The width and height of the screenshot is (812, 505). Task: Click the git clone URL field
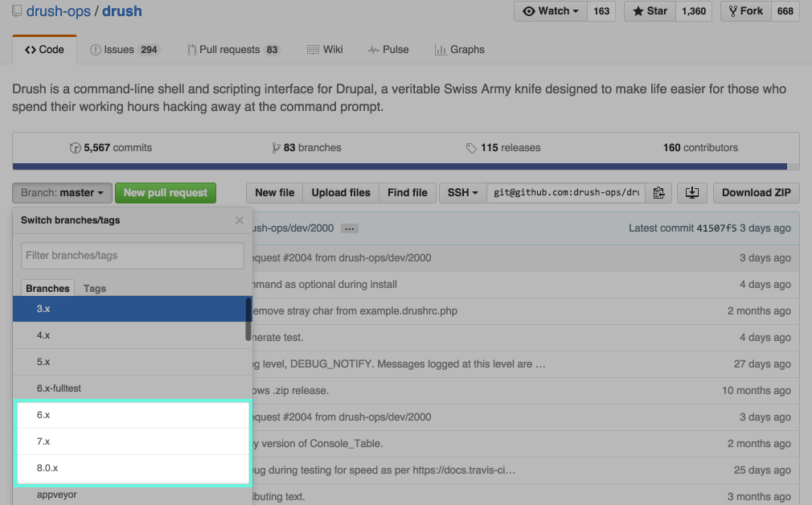coord(566,193)
